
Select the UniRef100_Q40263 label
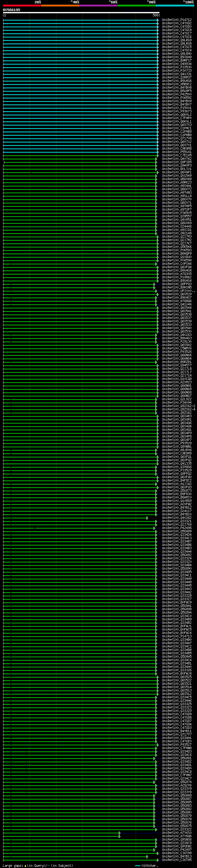pyautogui.click(x=177, y=335)
